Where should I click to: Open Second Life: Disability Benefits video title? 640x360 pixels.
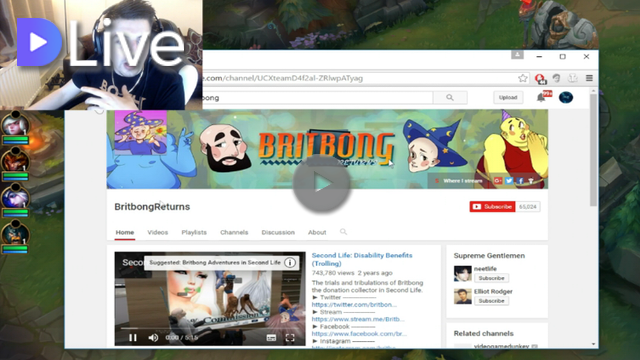tap(362, 259)
